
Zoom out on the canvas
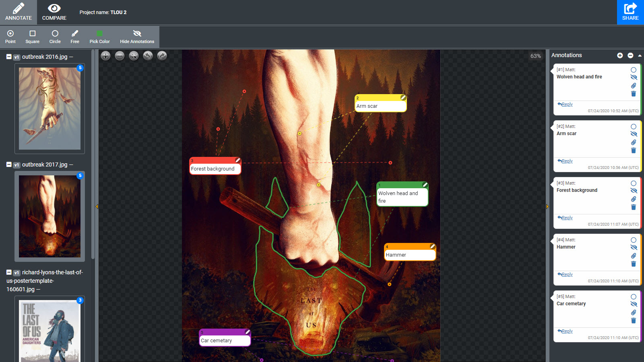pos(120,56)
